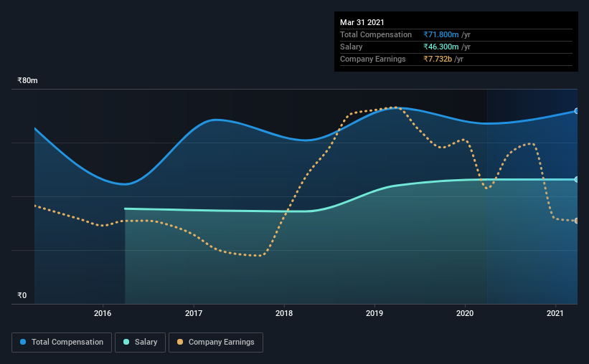Click the 2020 x-axis label

(465, 313)
